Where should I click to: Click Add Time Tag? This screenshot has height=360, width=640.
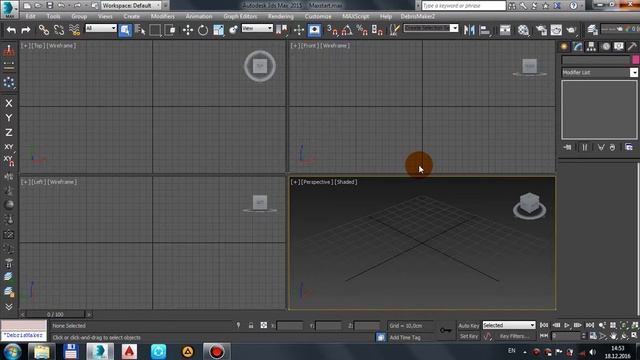tap(404, 338)
